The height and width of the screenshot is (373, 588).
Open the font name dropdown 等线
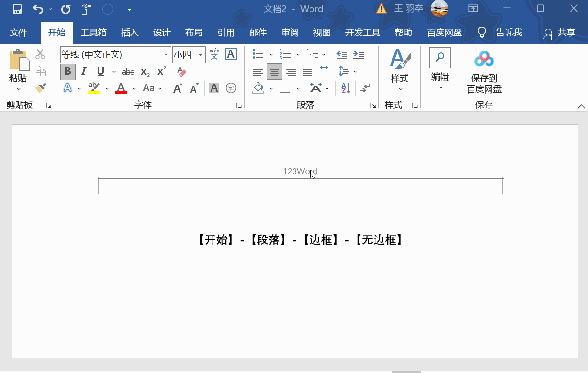coord(166,54)
